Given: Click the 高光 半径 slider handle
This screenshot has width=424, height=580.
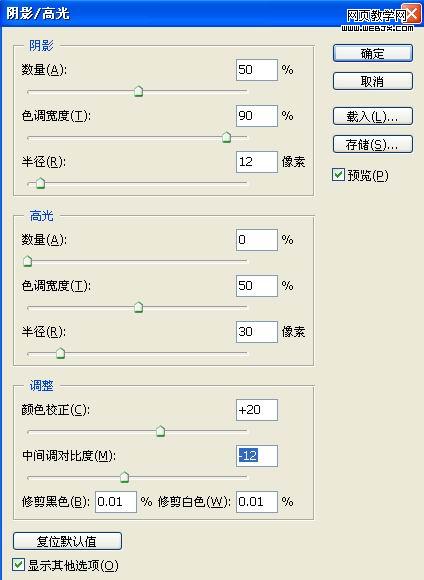Looking at the screenshot, I should (60, 353).
